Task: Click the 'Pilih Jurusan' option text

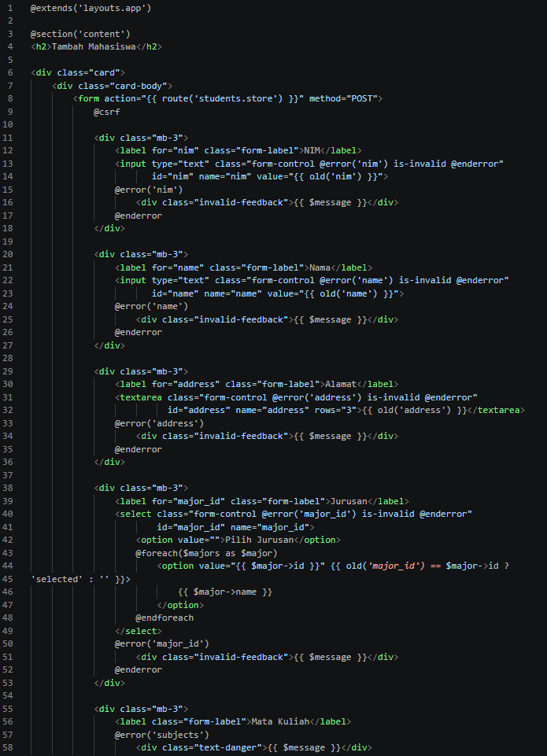Action: tap(259, 540)
